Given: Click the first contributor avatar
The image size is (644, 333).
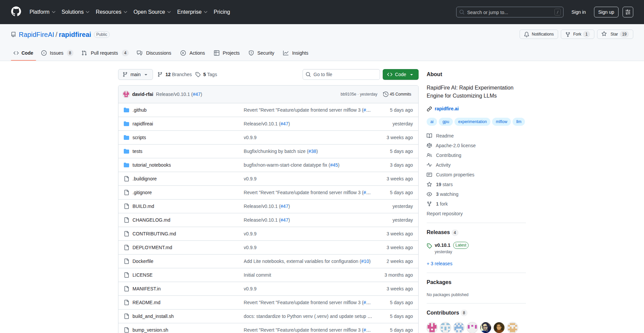Looking at the screenshot, I should (x=432, y=327).
